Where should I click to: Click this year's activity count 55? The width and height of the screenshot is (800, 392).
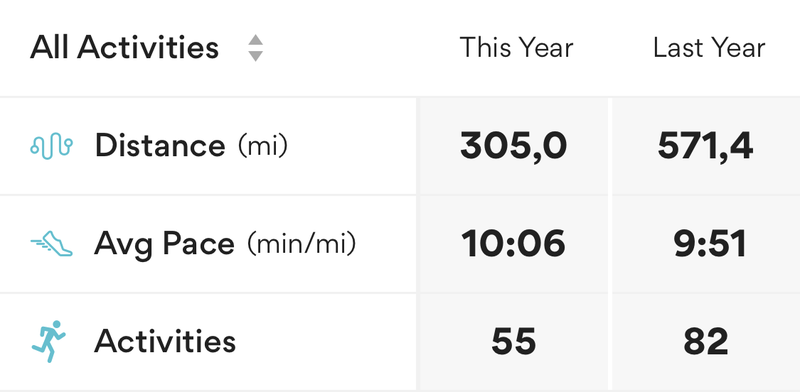click(x=513, y=341)
